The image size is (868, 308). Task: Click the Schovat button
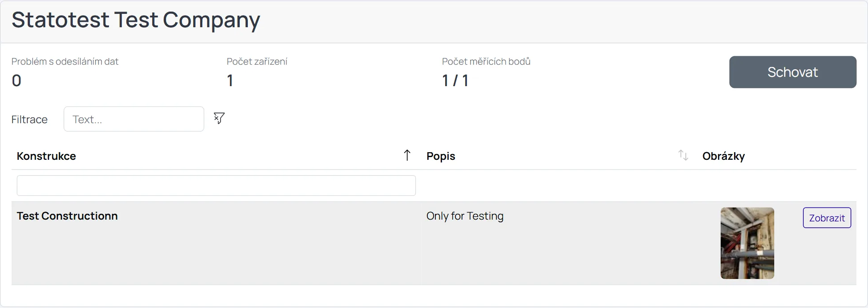pyautogui.click(x=793, y=72)
